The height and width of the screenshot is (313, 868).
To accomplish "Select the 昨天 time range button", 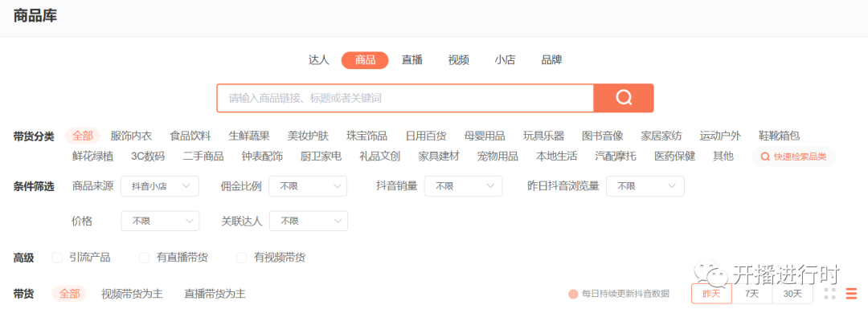I will [x=711, y=294].
